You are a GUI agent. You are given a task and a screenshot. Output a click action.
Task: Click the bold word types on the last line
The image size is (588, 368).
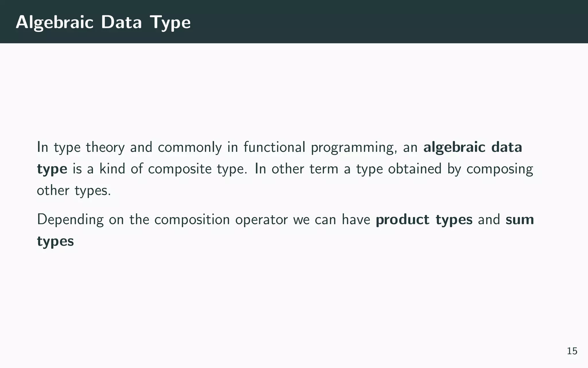55,241
